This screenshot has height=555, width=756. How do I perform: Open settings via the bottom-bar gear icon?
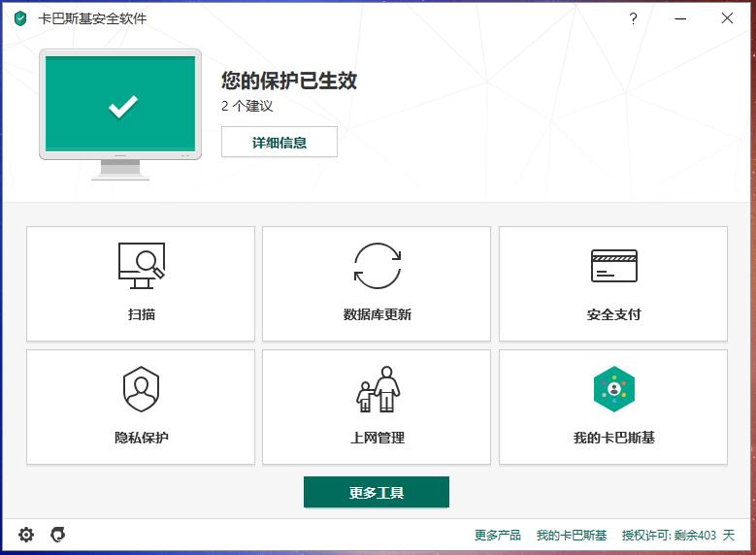26,535
